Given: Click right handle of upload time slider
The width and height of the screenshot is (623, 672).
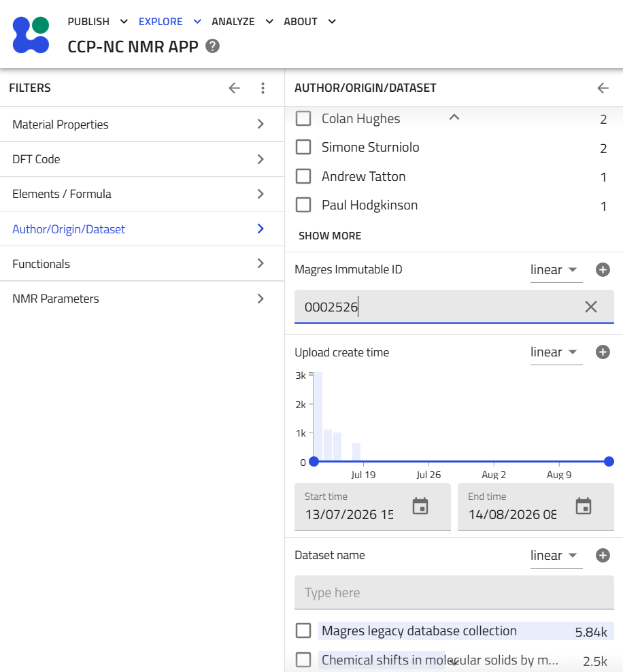Looking at the screenshot, I should (609, 462).
